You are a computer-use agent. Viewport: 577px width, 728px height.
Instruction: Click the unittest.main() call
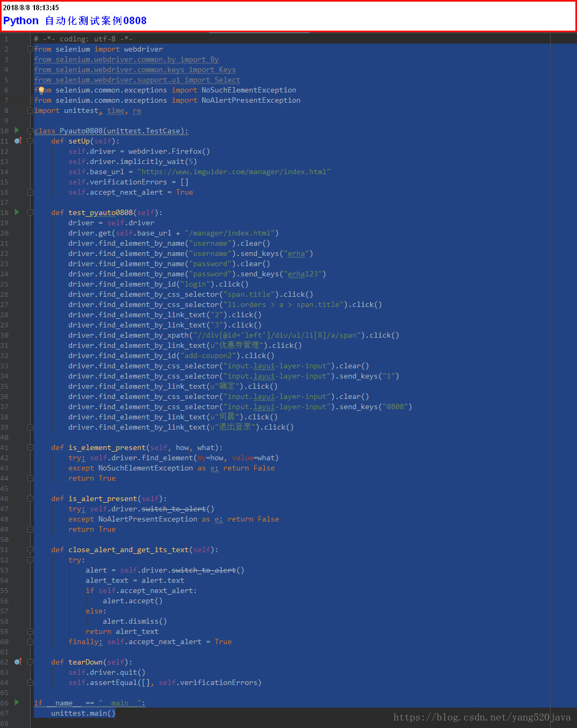pos(83,713)
